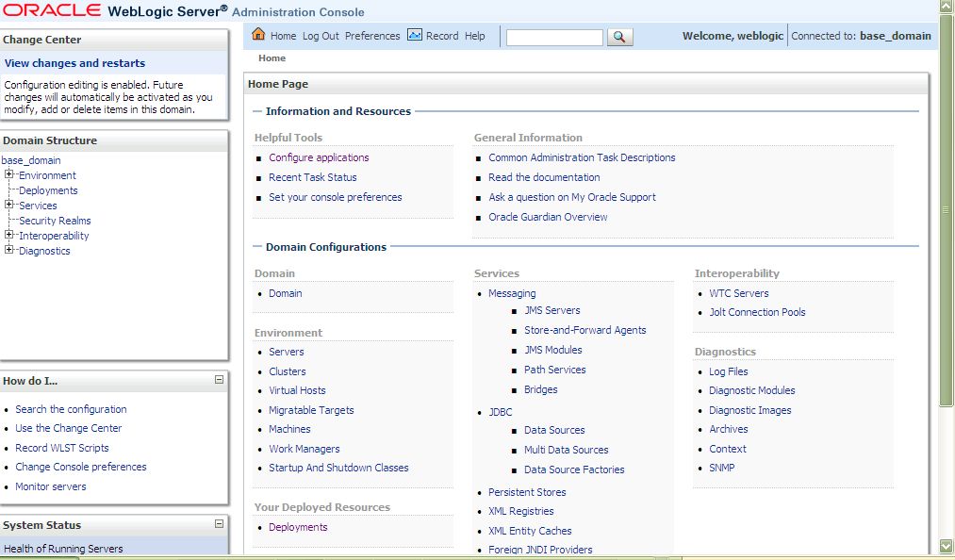Open Ask a question on My Oracle Support
The height and width of the screenshot is (560, 955).
pyautogui.click(x=572, y=197)
